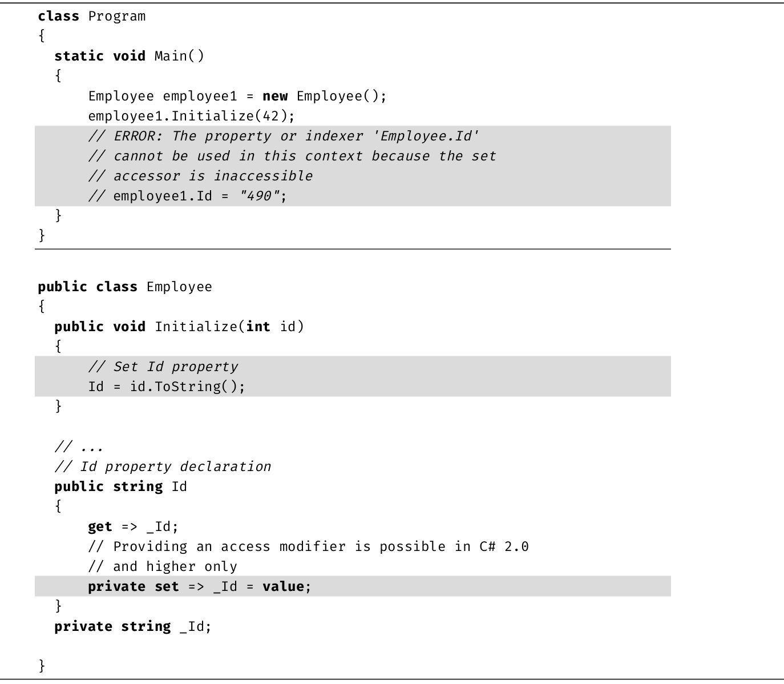
Task: Click the commented 'employee1.Id = "490";' line
Action: pyautogui.click(x=188, y=196)
